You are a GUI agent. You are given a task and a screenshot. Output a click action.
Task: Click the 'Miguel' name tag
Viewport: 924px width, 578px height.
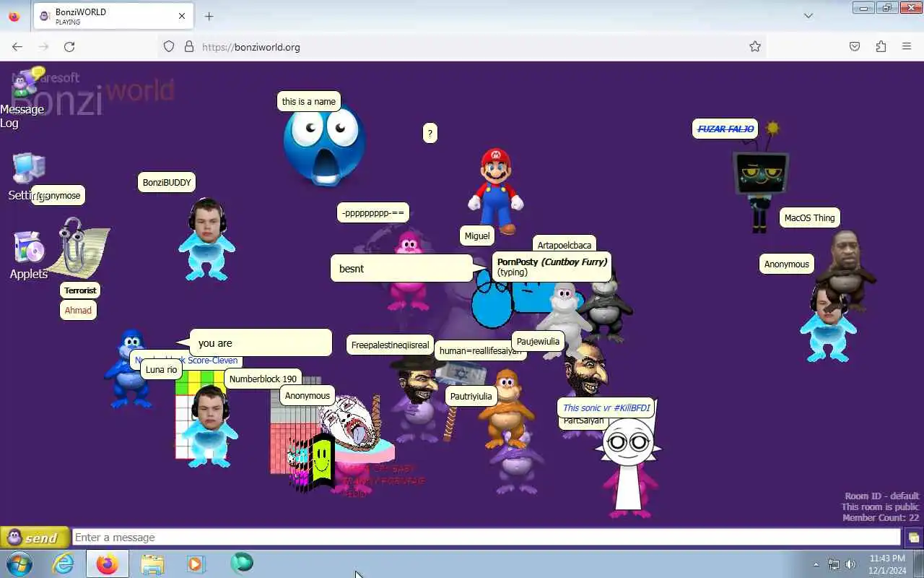(477, 236)
